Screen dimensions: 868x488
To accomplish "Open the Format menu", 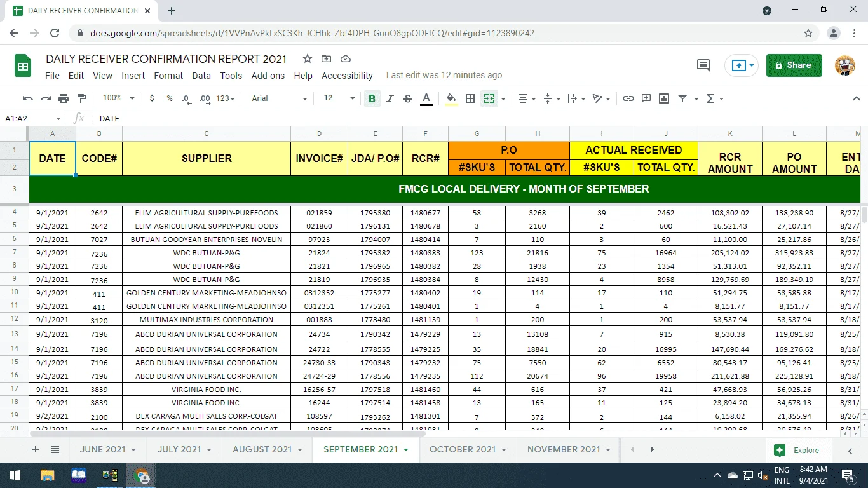I will coord(168,76).
